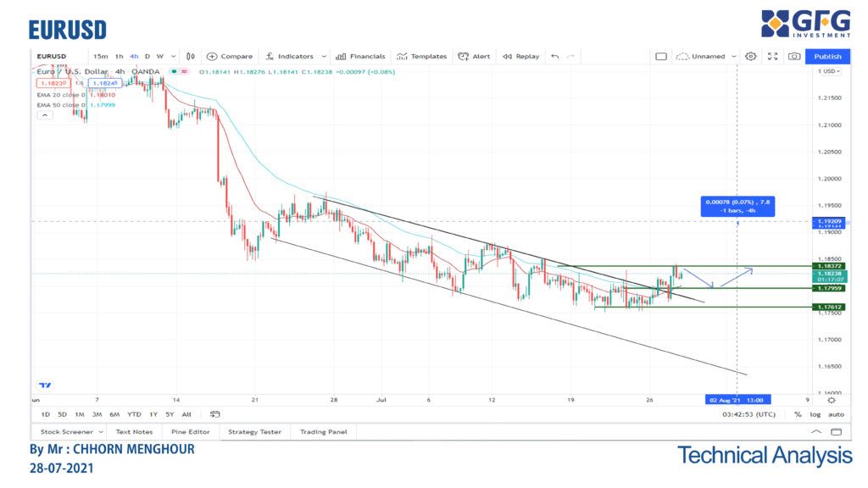Image resolution: width=868 pixels, height=488 pixels.
Task: Toggle auto scale mode
Action: click(836, 414)
